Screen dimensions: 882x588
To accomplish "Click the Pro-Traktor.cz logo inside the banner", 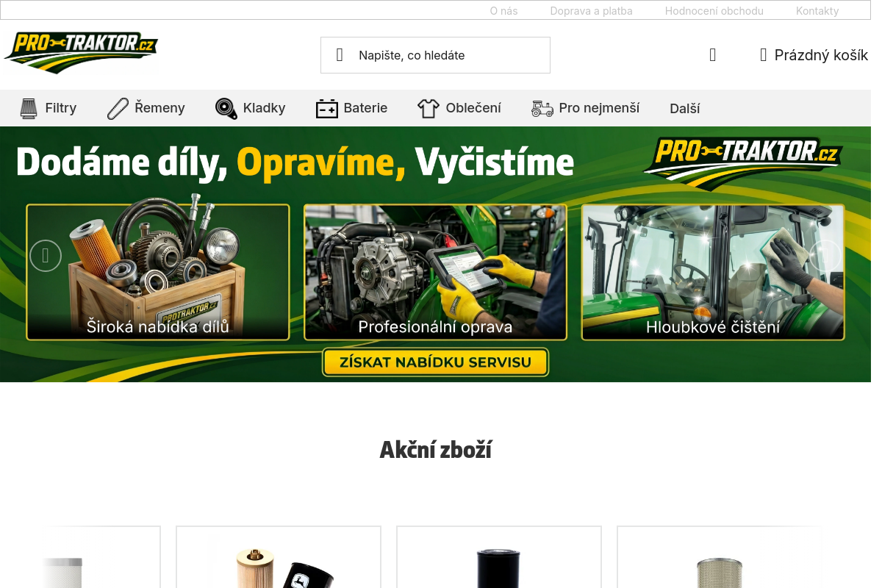I will tap(742, 164).
